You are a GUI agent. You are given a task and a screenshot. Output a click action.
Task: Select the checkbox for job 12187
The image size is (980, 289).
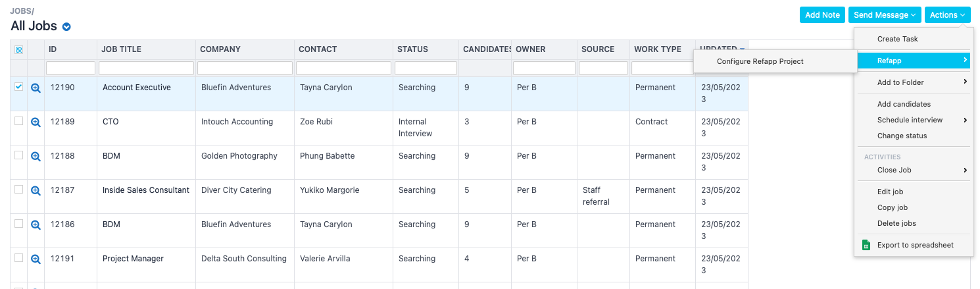pyautogui.click(x=18, y=190)
